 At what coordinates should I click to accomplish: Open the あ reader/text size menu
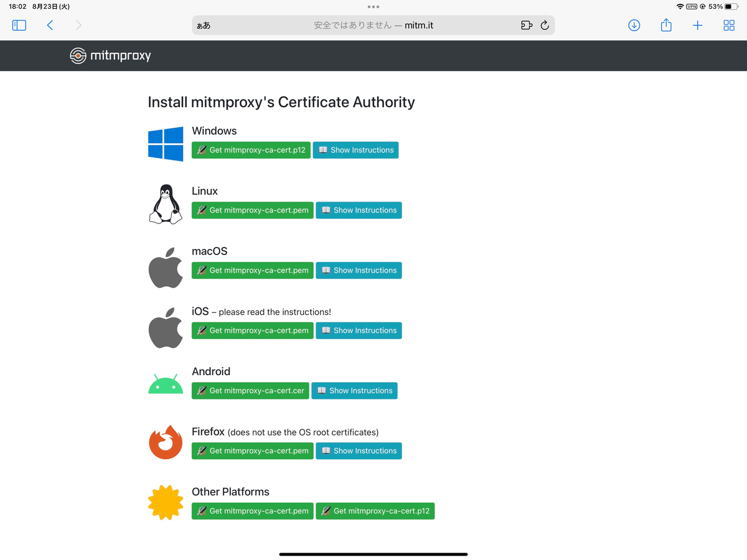204,26
